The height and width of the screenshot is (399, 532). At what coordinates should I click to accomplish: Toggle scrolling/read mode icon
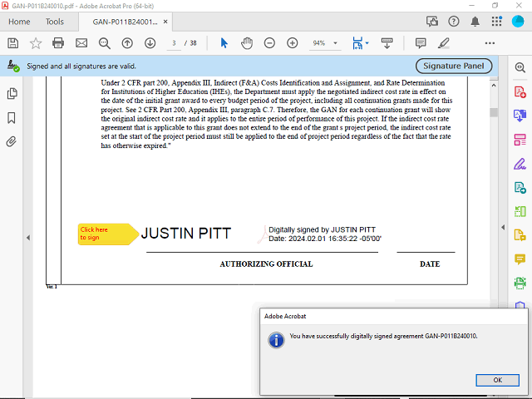pyautogui.click(x=387, y=43)
